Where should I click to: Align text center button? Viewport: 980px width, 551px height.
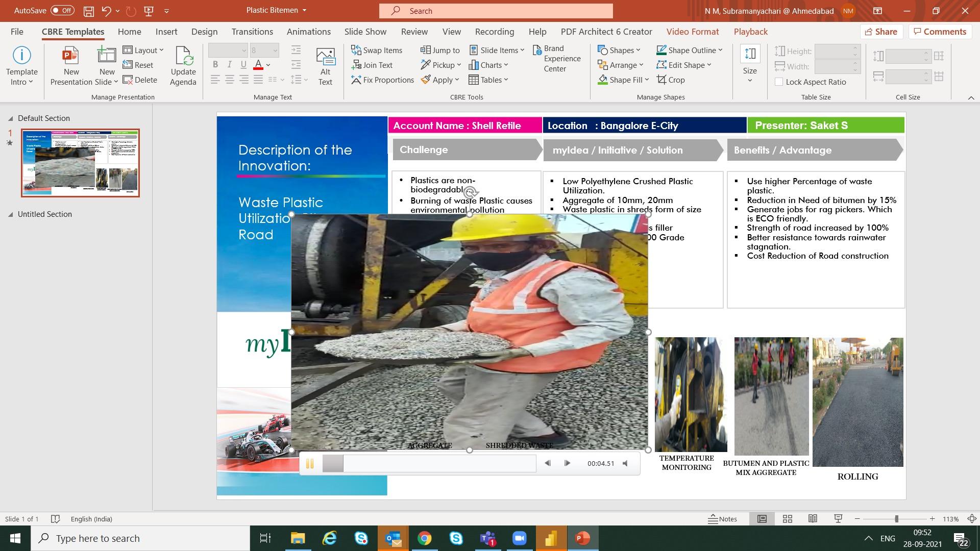tap(230, 80)
